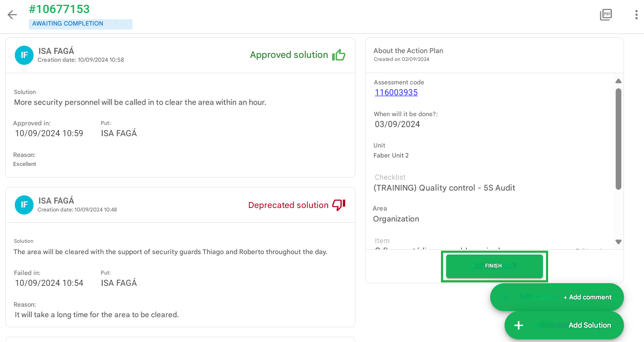The width and height of the screenshot is (644, 342).
Task: Click the reason text 'Excellent'
Action: [25, 164]
